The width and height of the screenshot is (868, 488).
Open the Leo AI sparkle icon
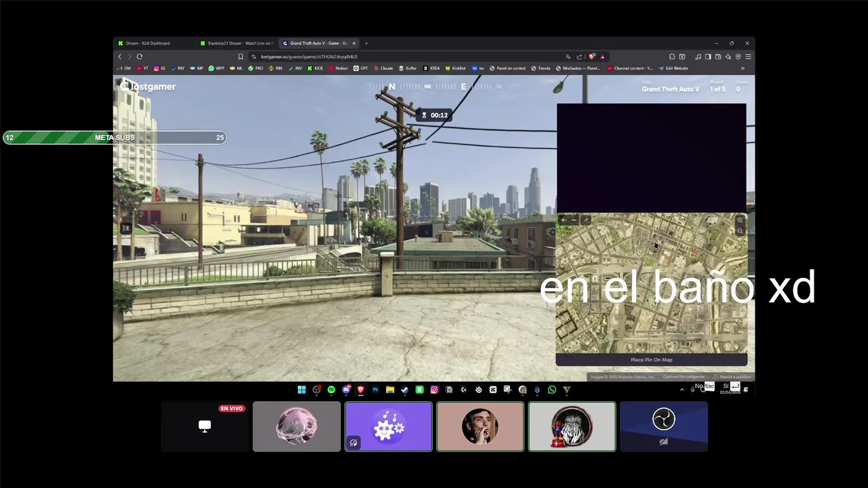point(728,56)
